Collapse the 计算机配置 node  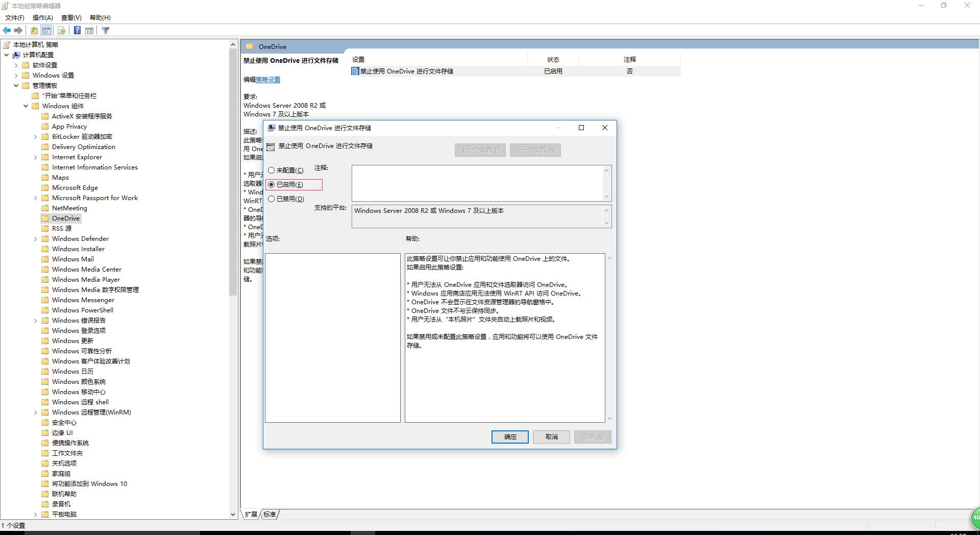pyautogui.click(x=7, y=55)
